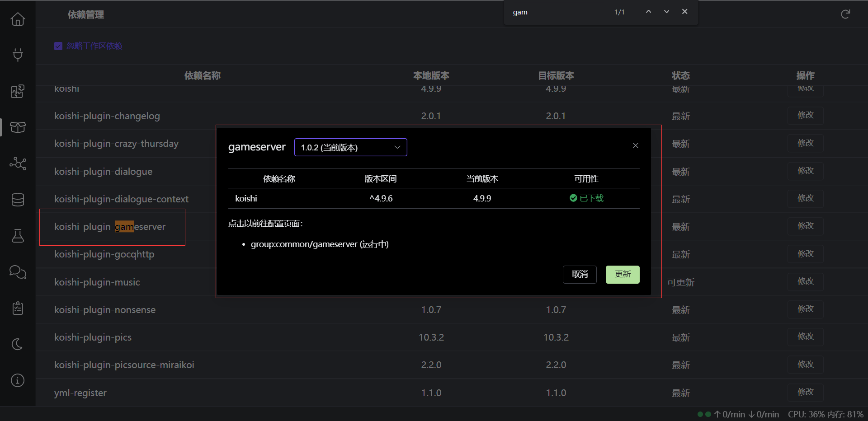
Task: Open the sandbox page
Action: [x=18, y=236]
